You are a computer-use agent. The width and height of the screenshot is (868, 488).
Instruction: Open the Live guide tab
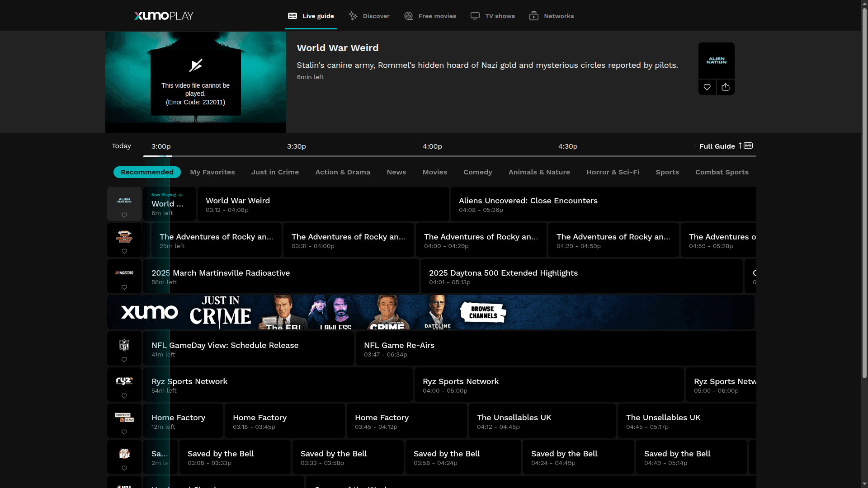pyautogui.click(x=311, y=16)
